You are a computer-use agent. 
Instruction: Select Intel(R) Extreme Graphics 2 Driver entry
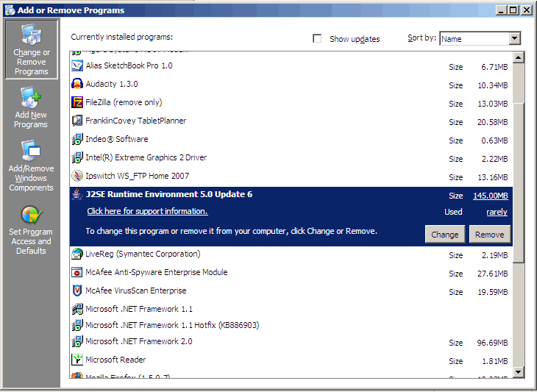[291, 158]
